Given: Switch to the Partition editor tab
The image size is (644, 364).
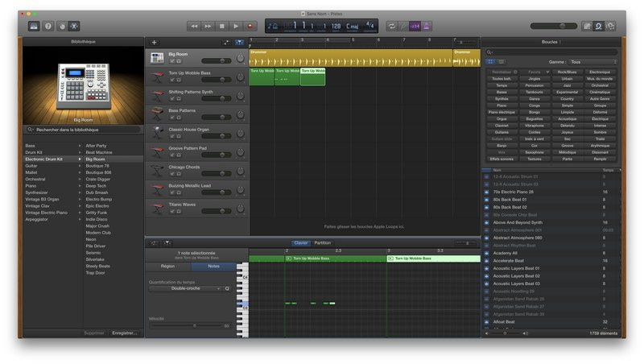Looking at the screenshot, I should [323, 243].
